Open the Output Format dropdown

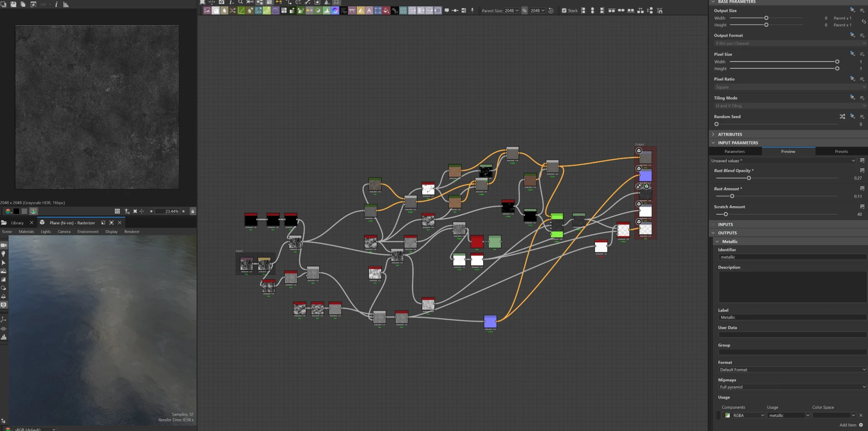(790, 43)
